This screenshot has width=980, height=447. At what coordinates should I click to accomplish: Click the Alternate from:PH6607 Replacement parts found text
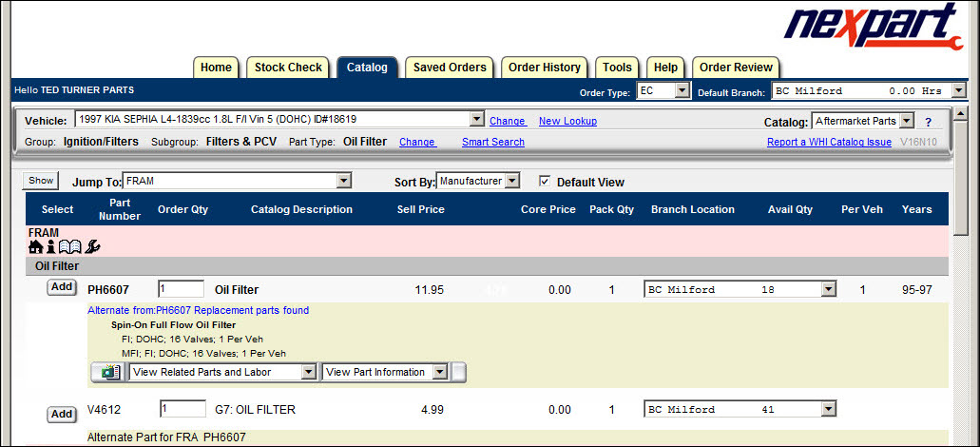tap(198, 310)
